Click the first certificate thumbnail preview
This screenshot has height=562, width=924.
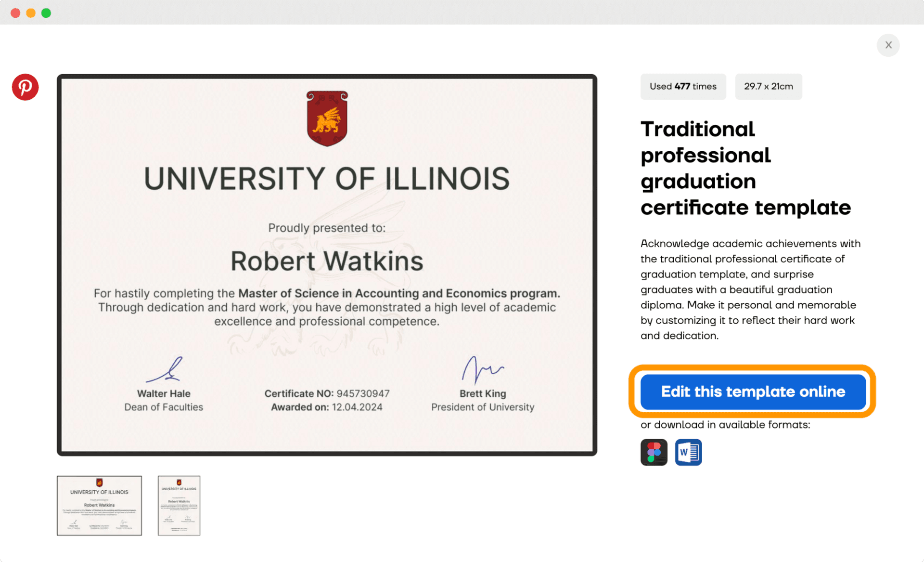[100, 505]
